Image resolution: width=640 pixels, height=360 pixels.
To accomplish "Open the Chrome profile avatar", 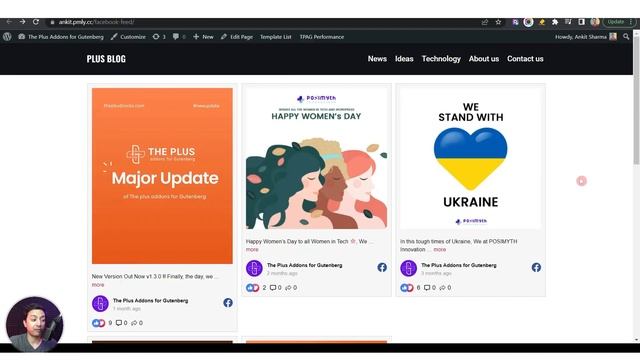I will coord(595,22).
